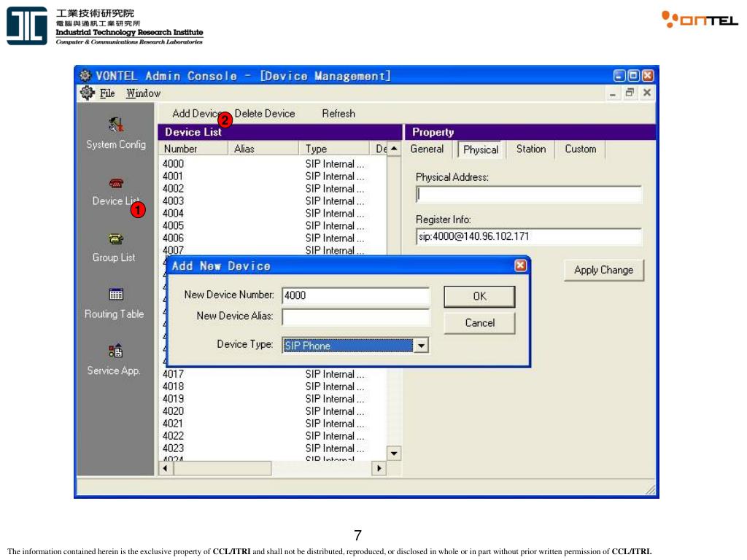Focus the New Device Alias field
The width and height of the screenshot is (747, 560).
tap(355, 316)
